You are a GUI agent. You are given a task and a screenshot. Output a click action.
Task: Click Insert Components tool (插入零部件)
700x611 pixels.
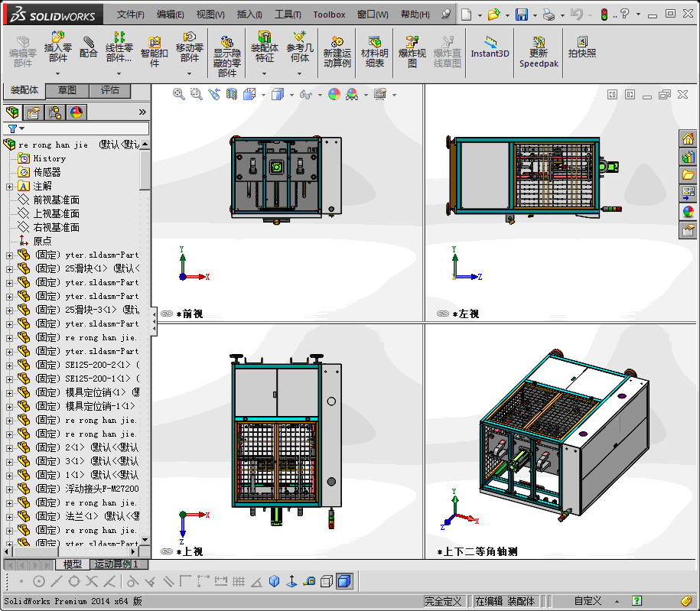click(x=58, y=47)
